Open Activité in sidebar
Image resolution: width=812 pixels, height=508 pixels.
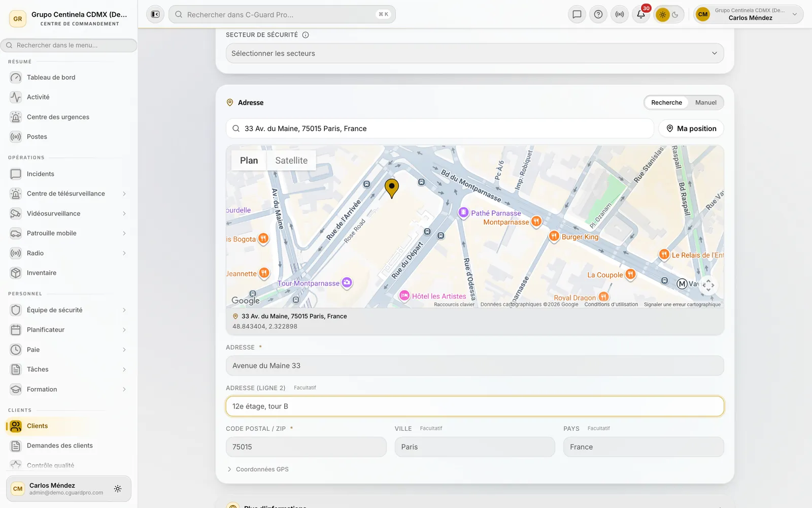(38, 97)
